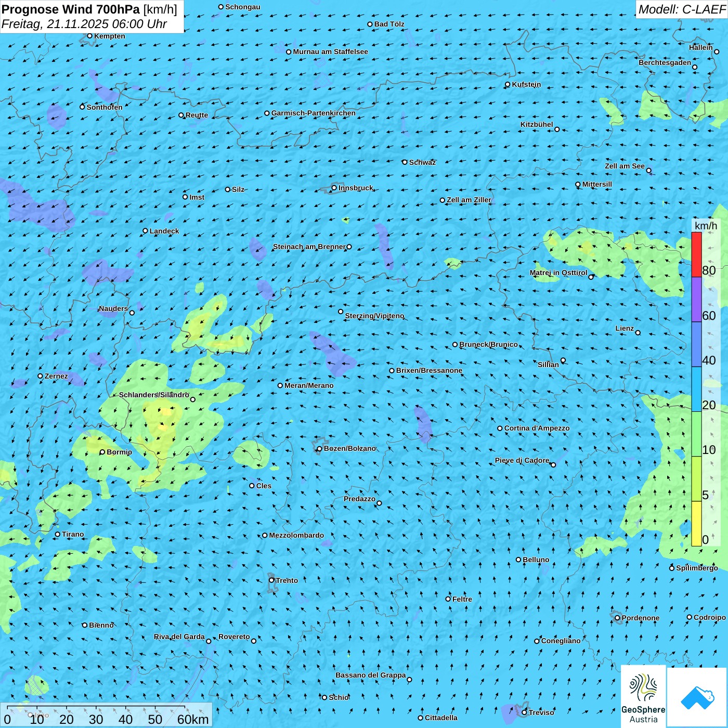Pick the green 10–20 km/h legend segment
Screen dimensions: 728x728
click(x=696, y=434)
